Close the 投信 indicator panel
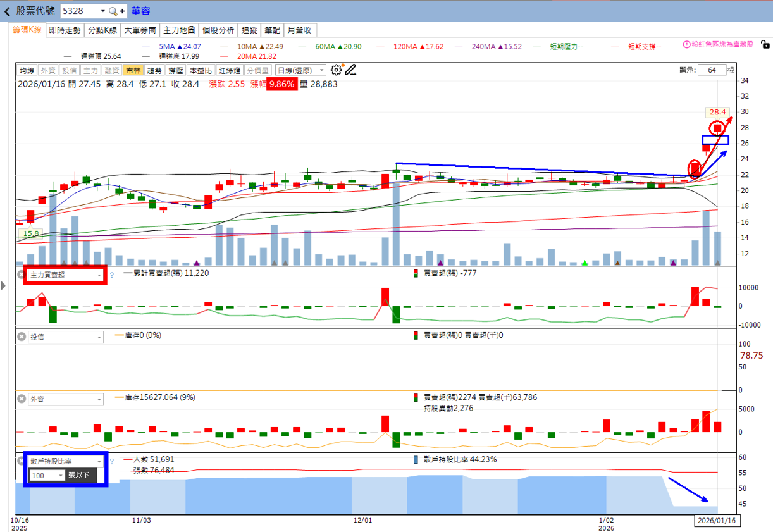773x532 pixels. [x=21, y=337]
